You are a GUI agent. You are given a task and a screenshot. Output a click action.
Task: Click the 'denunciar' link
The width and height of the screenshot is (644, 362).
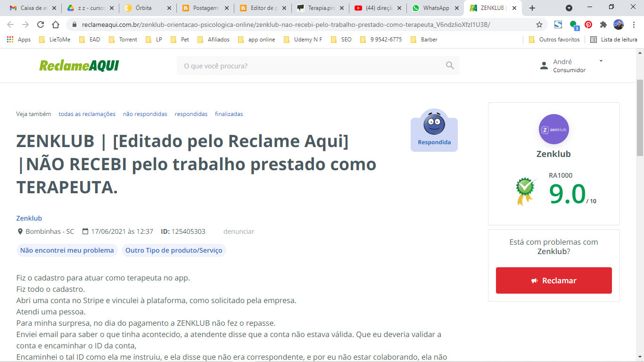(x=239, y=231)
